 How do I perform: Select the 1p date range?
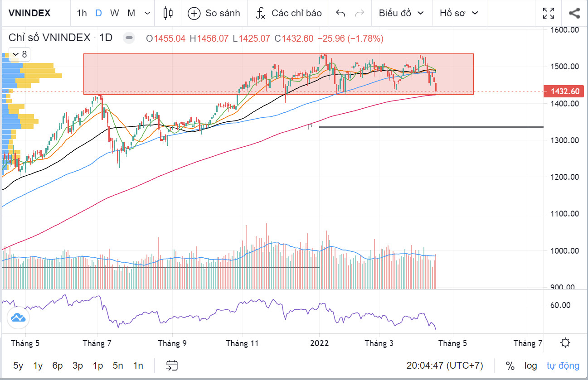98,366
